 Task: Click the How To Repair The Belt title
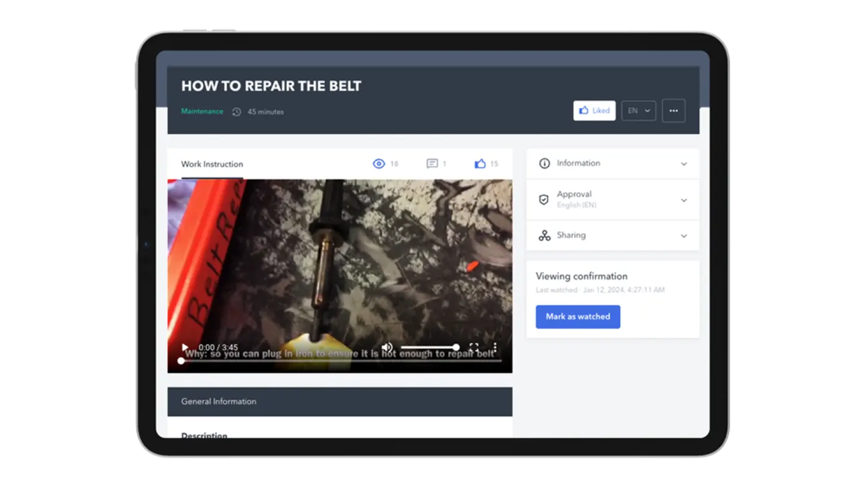point(271,86)
